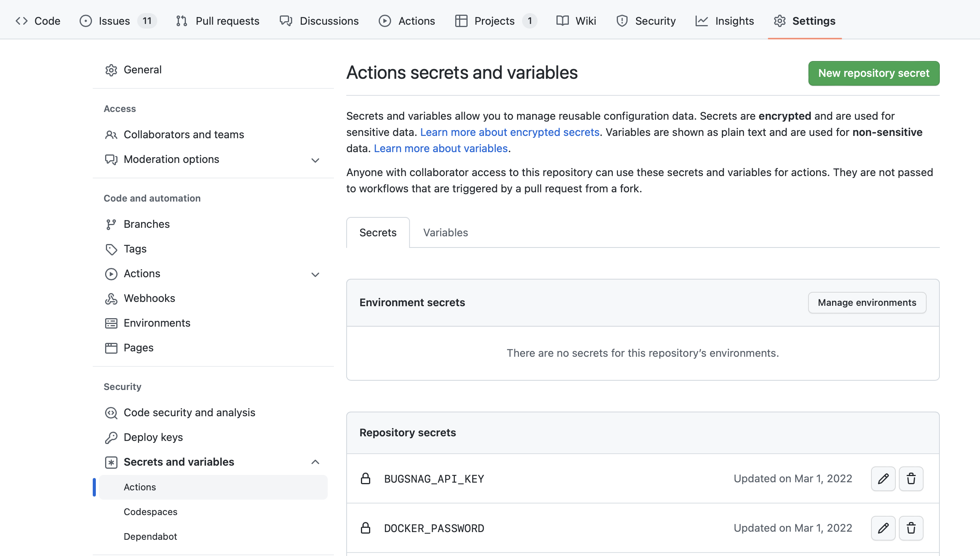Switch to the Variables tab

445,232
